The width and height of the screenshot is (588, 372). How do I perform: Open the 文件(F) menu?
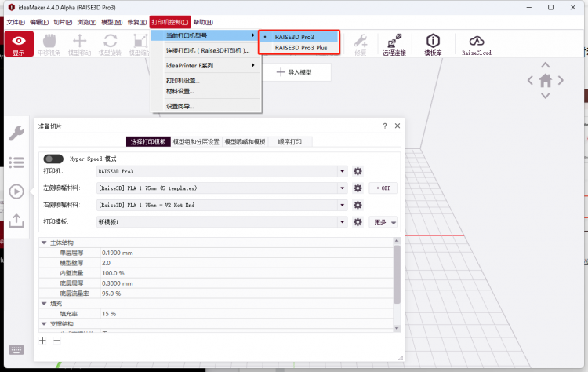pyautogui.click(x=16, y=22)
